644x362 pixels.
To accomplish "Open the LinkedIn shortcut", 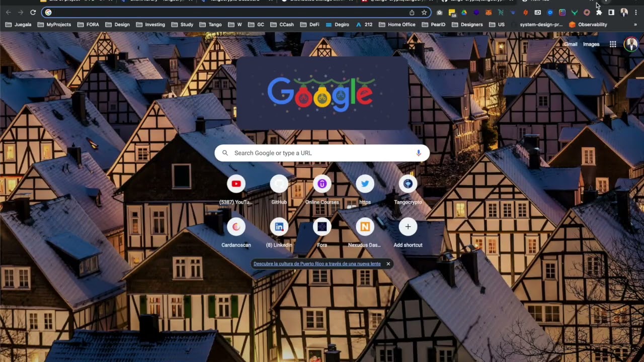I will tap(279, 233).
